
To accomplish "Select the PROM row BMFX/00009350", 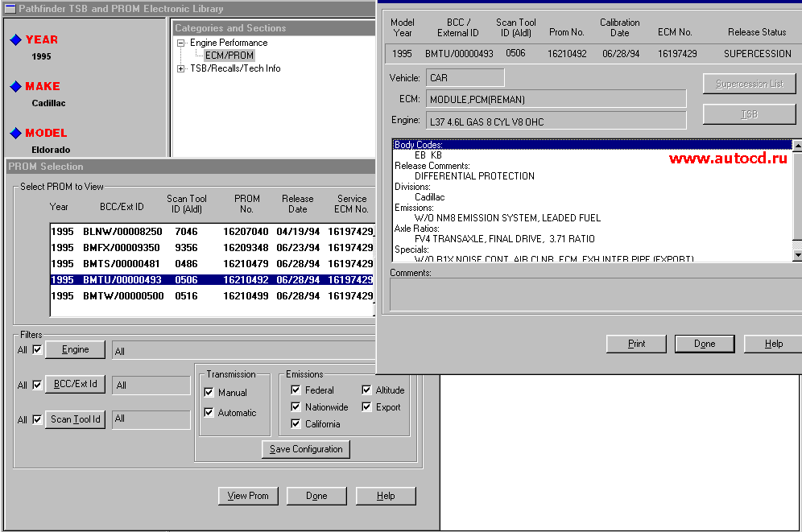I will pyautogui.click(x=212, y=248).
